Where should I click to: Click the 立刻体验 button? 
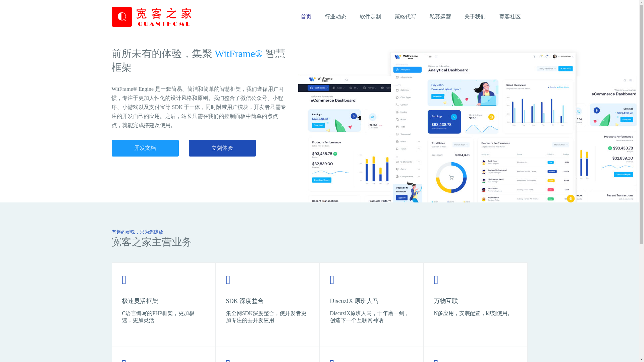point(222,148)
